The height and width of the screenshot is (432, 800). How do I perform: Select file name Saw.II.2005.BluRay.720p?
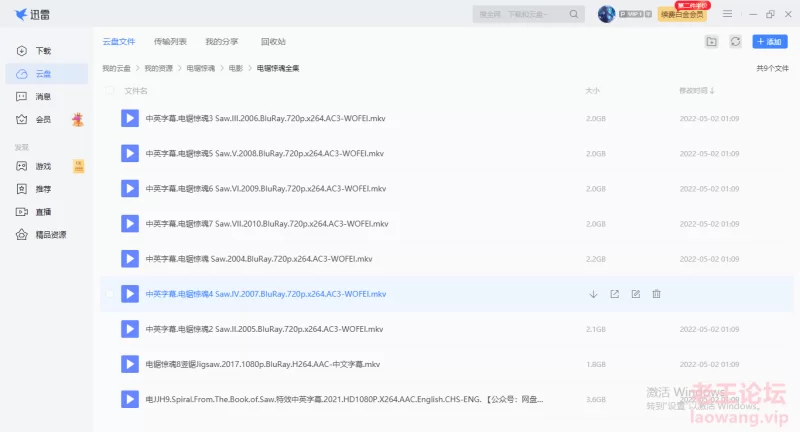click(264, 329)
